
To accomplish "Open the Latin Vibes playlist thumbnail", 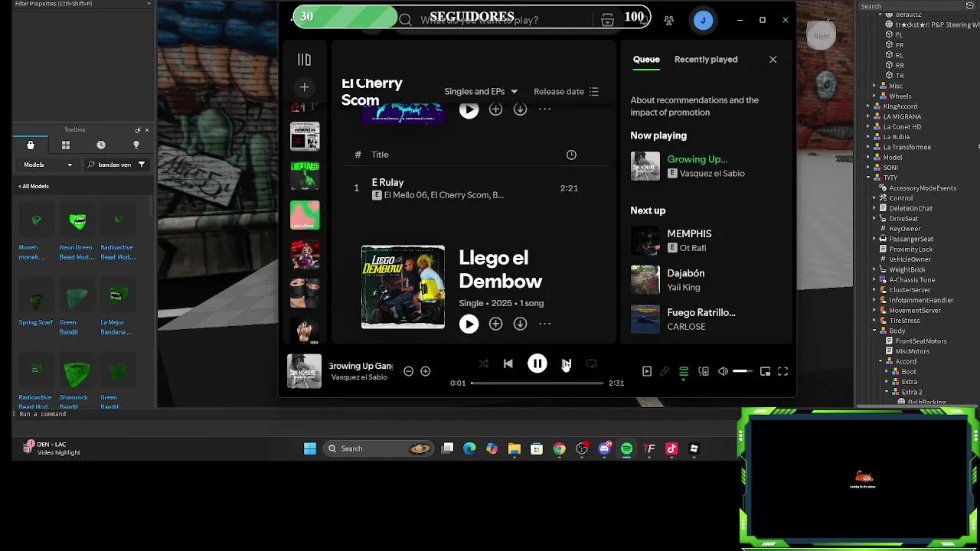I will point(305,215).
